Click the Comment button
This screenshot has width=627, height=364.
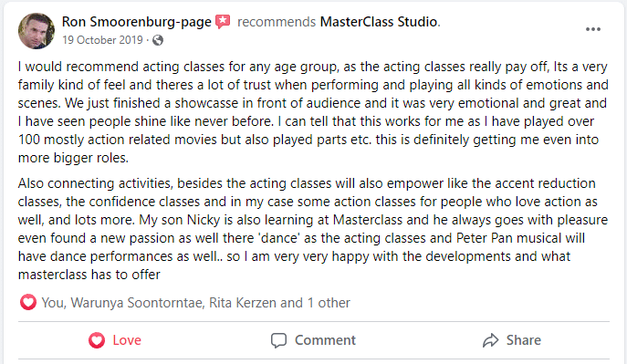pos(314,340)
